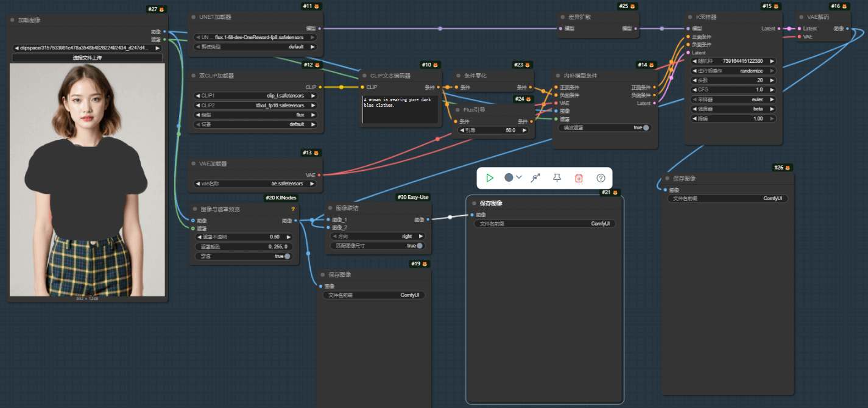Click the #30 Easy-Use badge
Screen dimensions: 868x408
(x=412, y=198)
